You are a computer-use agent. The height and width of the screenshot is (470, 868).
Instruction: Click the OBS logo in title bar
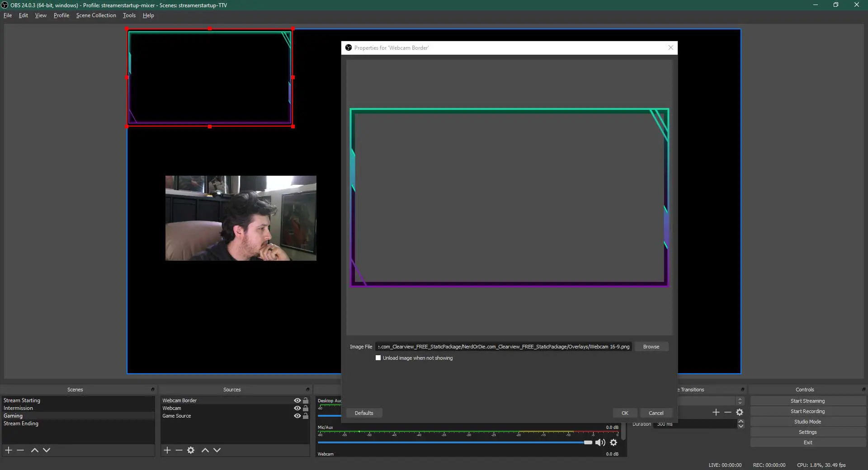[x=5, y=5]
